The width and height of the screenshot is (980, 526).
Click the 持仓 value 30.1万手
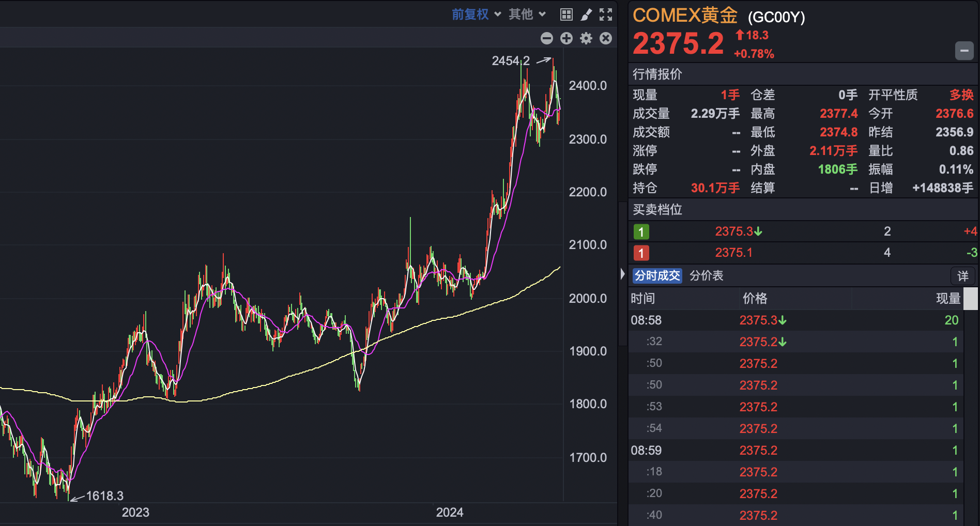(715, 188)
